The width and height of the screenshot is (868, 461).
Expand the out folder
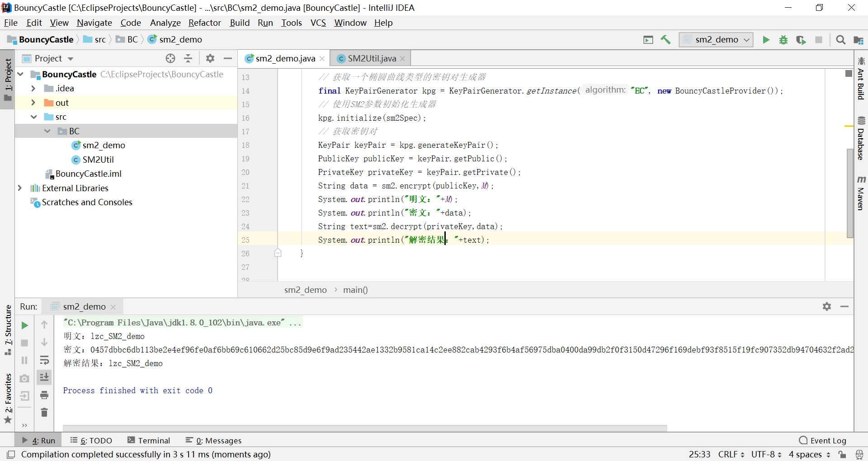tap(33, 103)
